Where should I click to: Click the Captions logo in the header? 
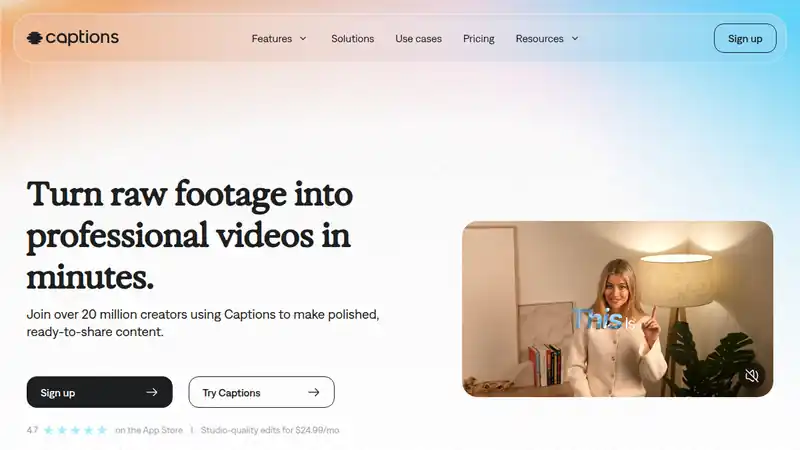click(72, 37)
